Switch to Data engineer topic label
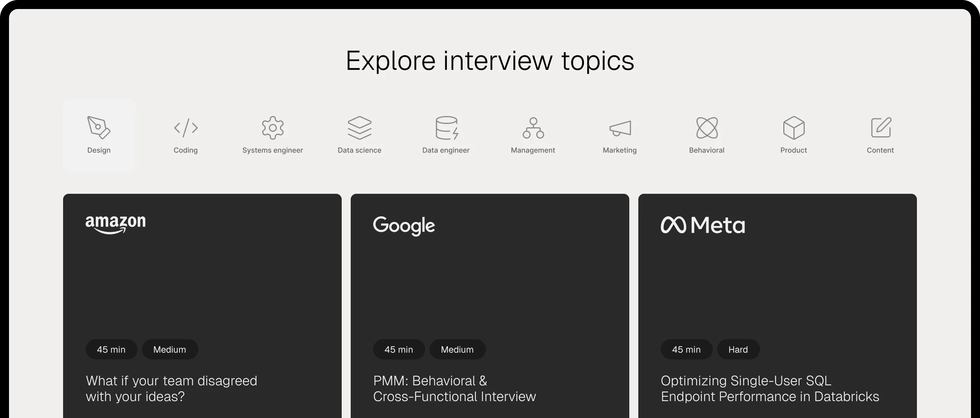Viewport: 980px width, 418px height. tap(446, 150)
